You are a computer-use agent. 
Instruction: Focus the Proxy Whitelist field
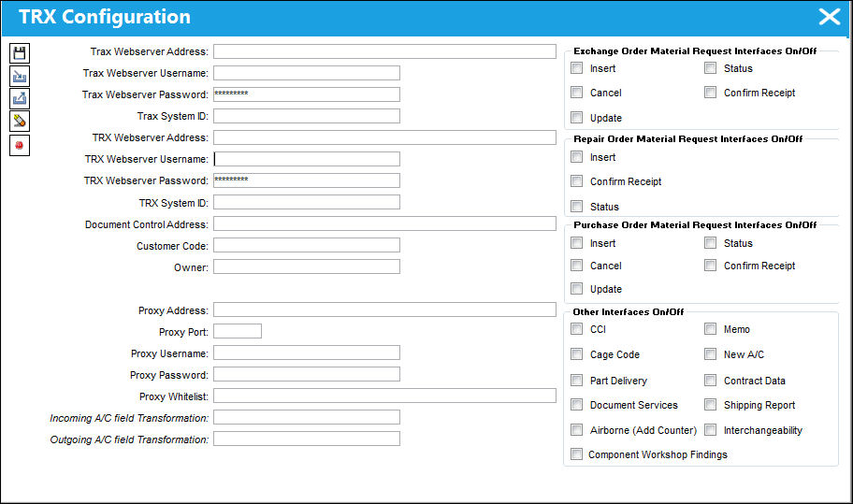(384, 396)
